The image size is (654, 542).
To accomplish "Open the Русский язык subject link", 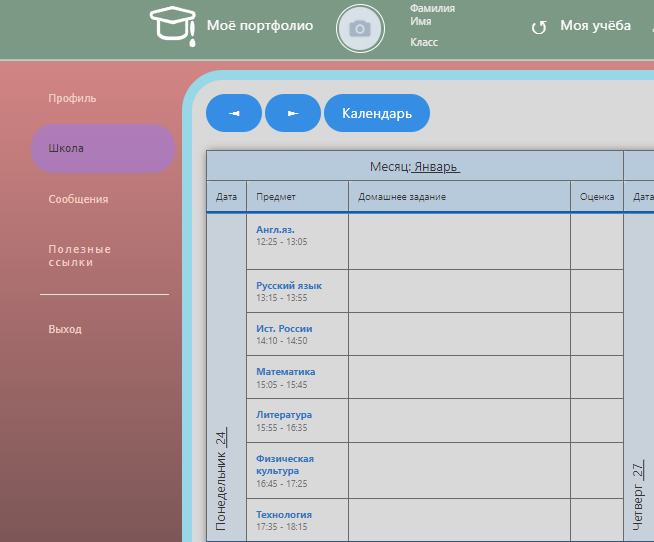I will pos(289,285).
